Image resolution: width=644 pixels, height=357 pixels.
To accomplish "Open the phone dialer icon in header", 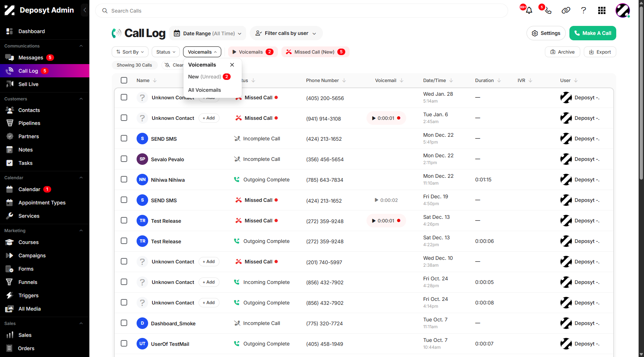I will (548, 10).
